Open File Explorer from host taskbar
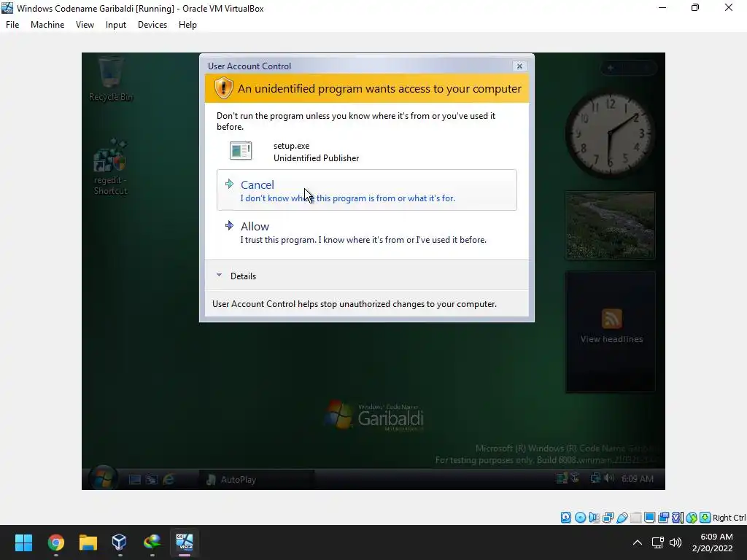This screenshot has width=747, height=560. 88,542
